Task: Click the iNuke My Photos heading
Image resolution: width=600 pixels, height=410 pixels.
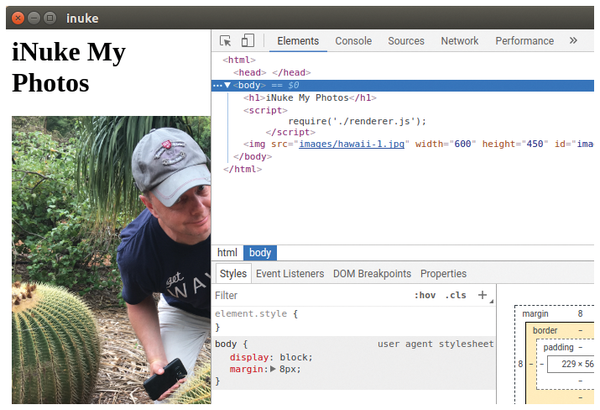Action: pos(69,67)
